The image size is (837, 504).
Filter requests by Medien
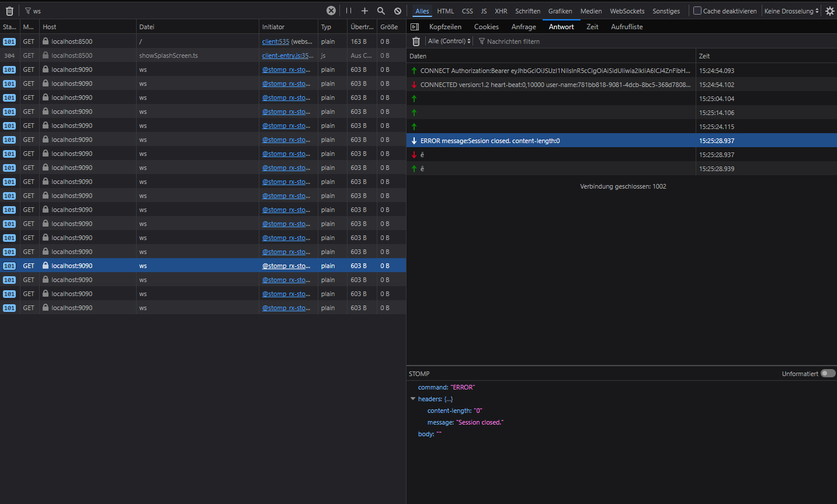click(591, 11)
